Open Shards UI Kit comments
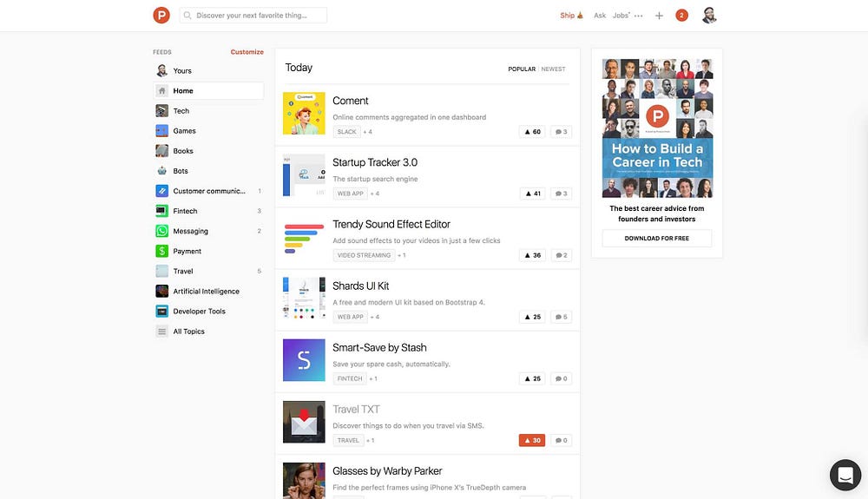 [561, 317]
